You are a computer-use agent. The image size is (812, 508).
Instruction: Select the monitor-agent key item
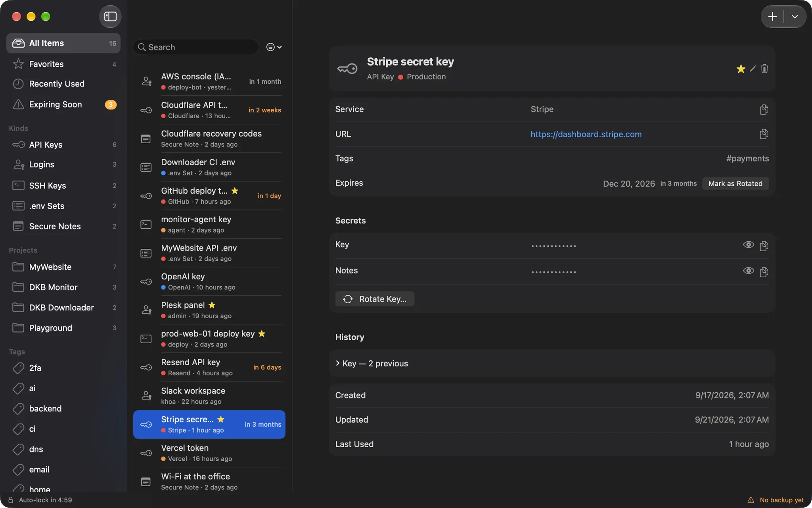pos(209,224)
